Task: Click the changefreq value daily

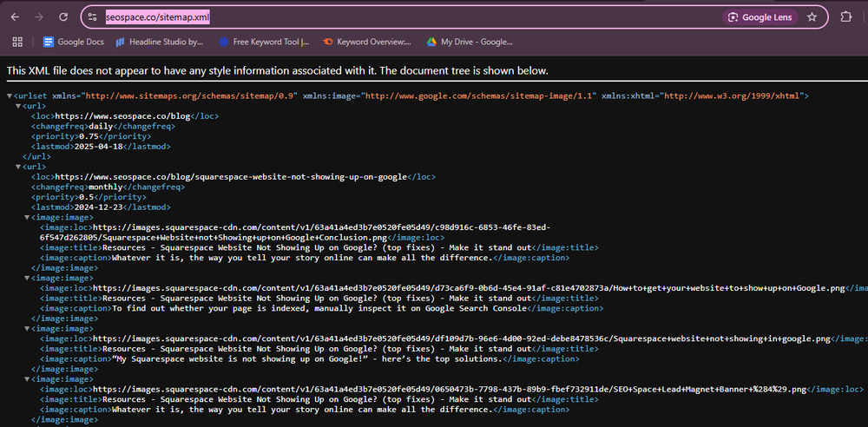Action: point(101,126)
